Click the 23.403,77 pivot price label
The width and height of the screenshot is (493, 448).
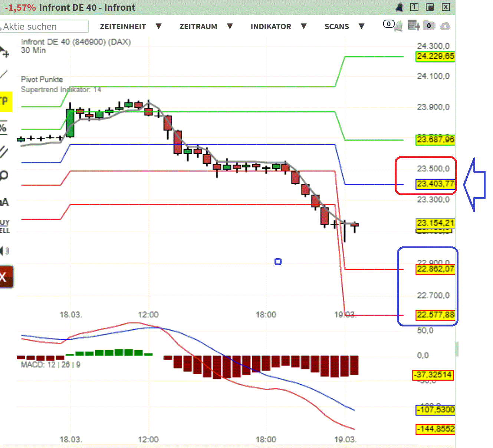click(436, 184)
